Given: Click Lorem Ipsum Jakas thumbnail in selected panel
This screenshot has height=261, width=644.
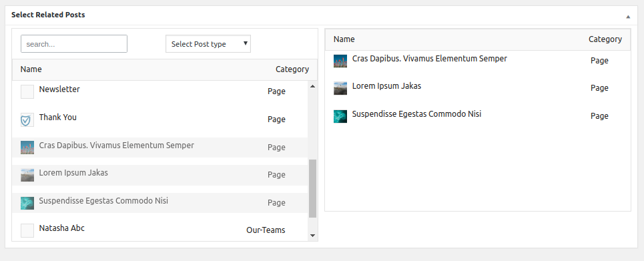Looking at the screenshot, I should [x=340, y=88].
